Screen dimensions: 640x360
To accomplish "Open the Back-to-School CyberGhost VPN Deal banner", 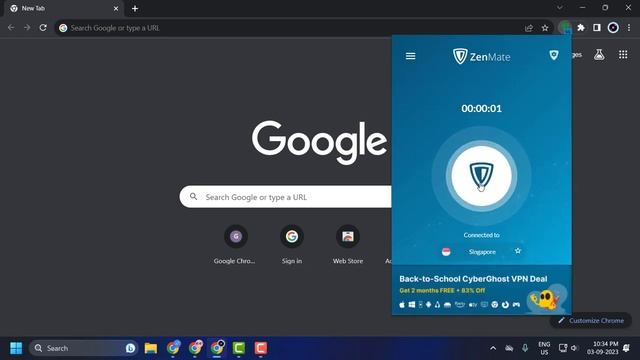I will [x=482, y=290].
